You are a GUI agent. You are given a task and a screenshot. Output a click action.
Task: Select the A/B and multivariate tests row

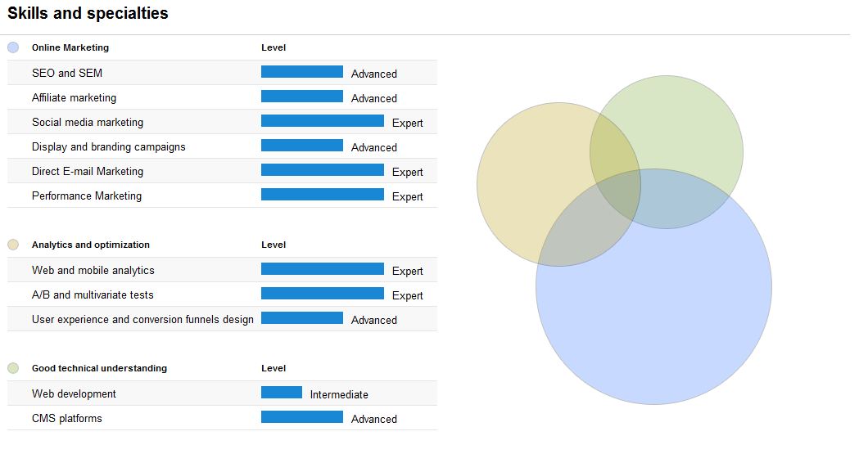[x=222, y=294]
